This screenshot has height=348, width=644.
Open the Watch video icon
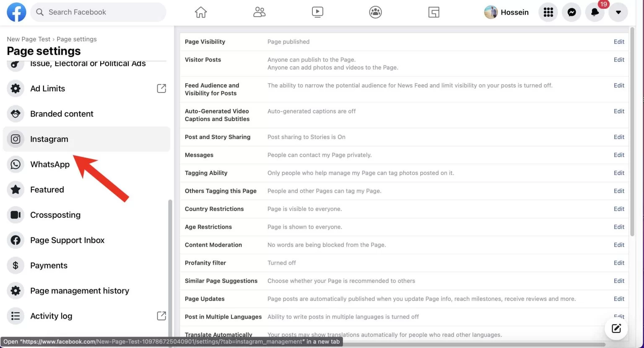[x=317, y=13]
